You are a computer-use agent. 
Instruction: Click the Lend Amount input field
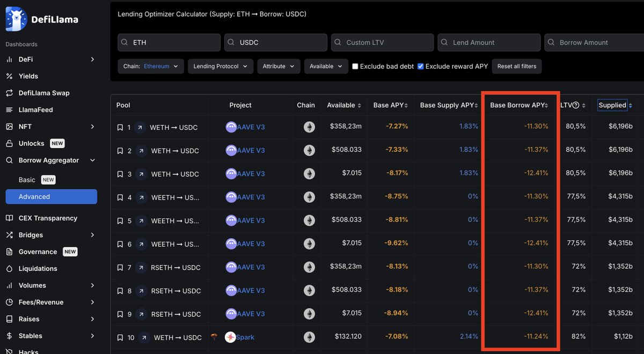489,42
